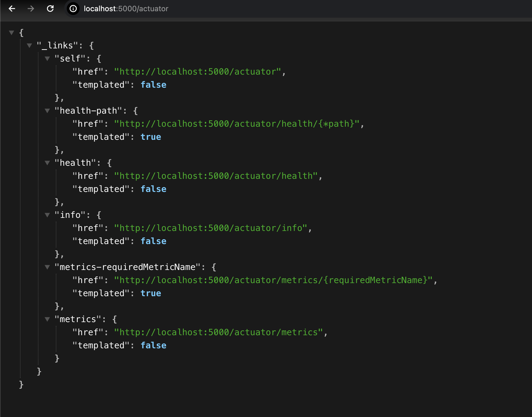Click the browser forward arrow
532x417 pixels.
[31, 9]
